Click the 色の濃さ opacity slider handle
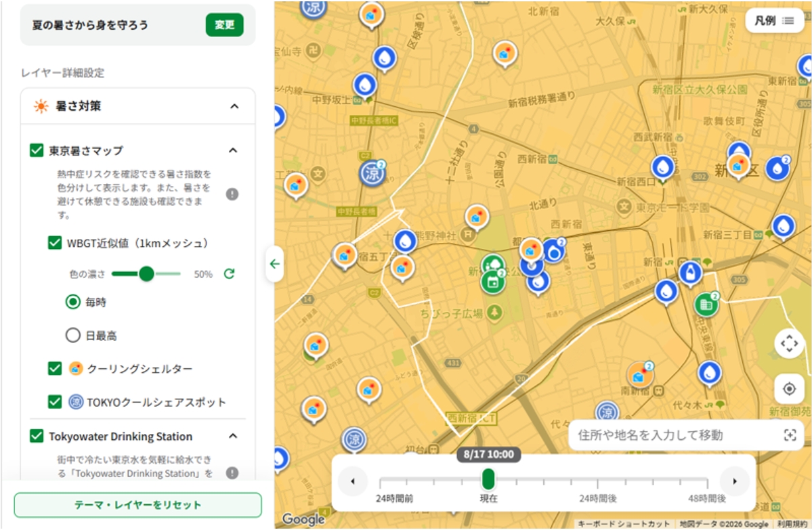The width and height of the screenshot is (812, 530). (146, 273)
